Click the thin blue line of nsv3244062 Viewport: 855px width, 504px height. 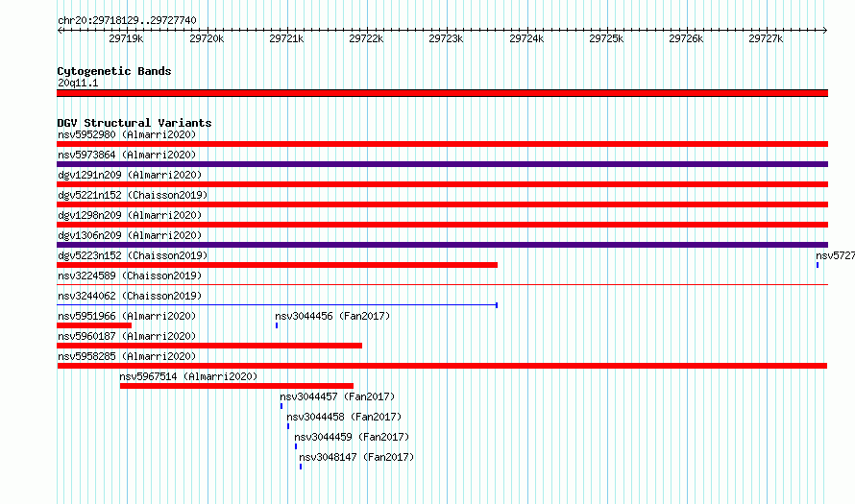pos(277,304)
